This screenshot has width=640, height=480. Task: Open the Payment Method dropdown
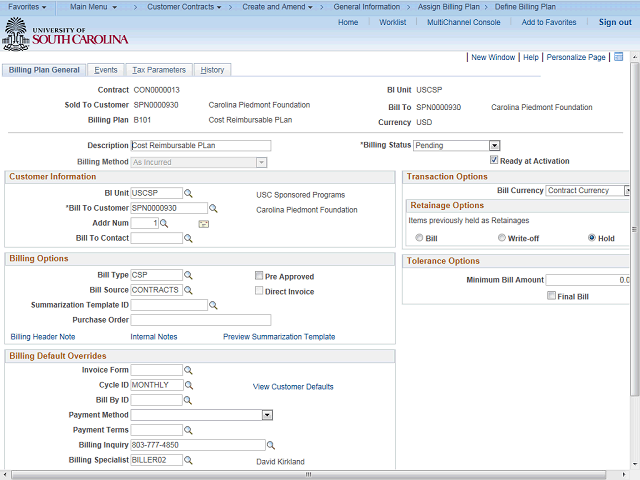pos(267,415)
